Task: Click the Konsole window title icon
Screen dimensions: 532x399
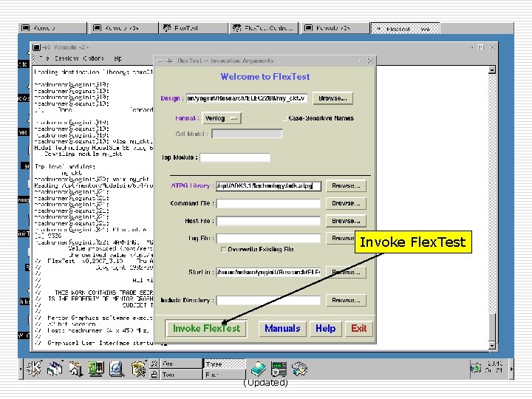Action: coord(37,47)
